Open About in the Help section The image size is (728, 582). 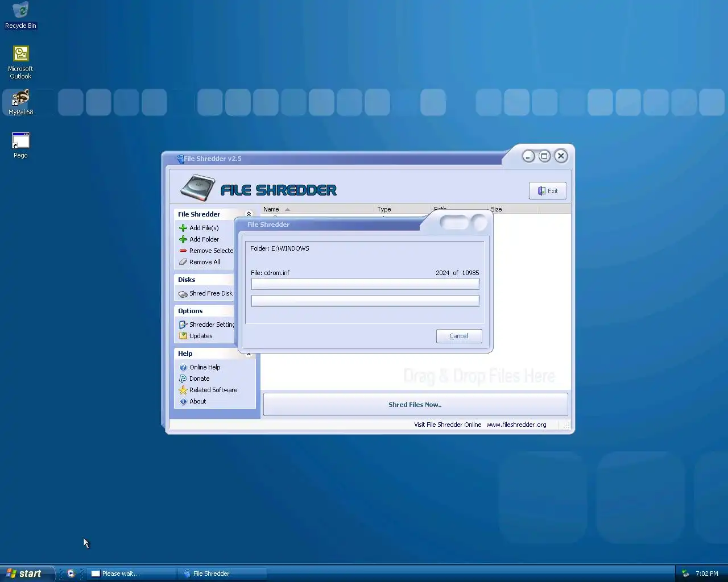pyautogui.click(x=198, y=401)
